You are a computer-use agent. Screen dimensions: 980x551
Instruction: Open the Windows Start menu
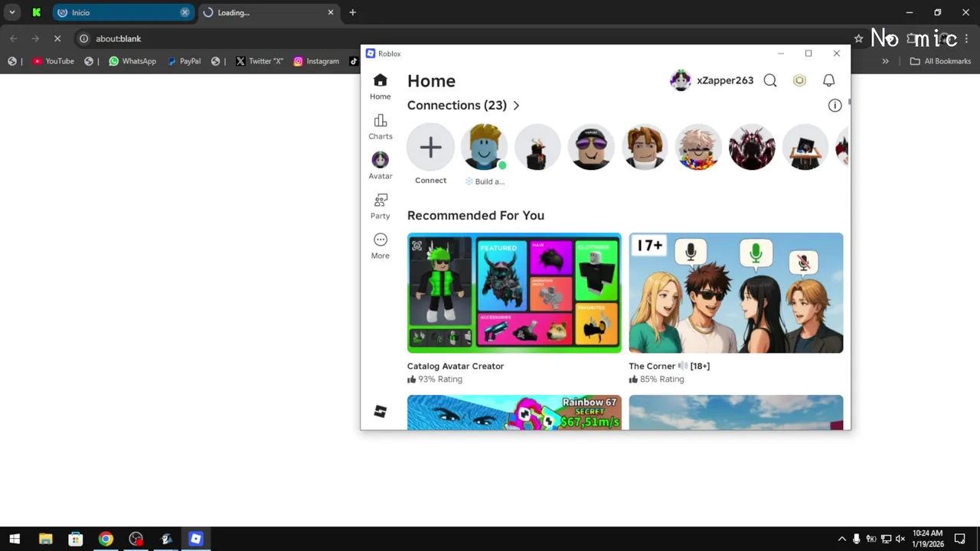pyautogui.click(x=15, y=539)
